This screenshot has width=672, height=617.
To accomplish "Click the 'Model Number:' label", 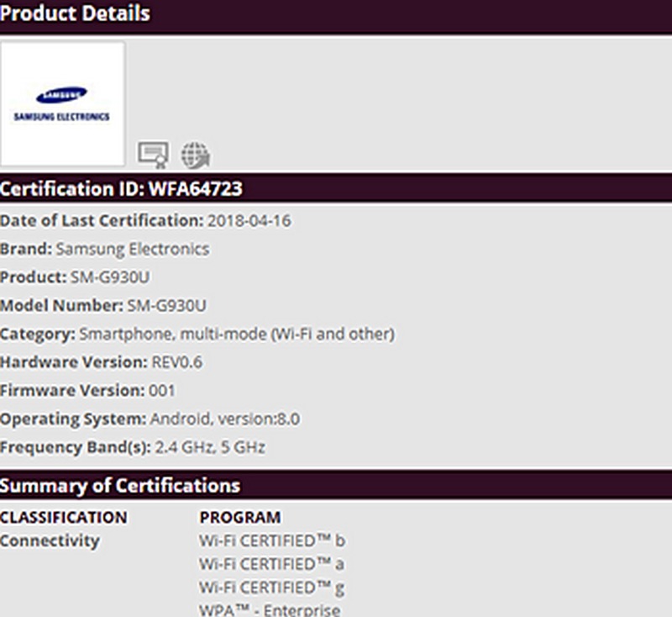I will tap(61, 306).
